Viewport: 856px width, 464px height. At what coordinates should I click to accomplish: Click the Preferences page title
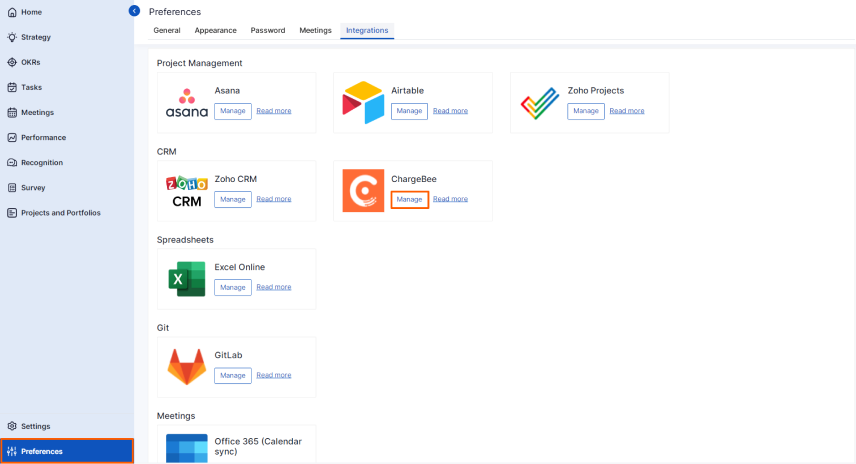pyautogui.click(x=175, y=12)
